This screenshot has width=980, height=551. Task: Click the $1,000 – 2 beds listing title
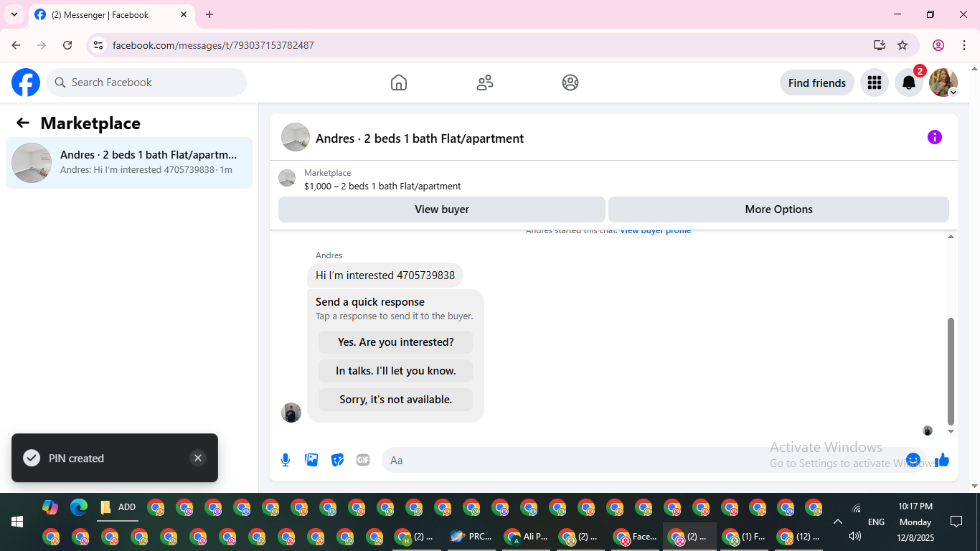(x=382, y=186)
